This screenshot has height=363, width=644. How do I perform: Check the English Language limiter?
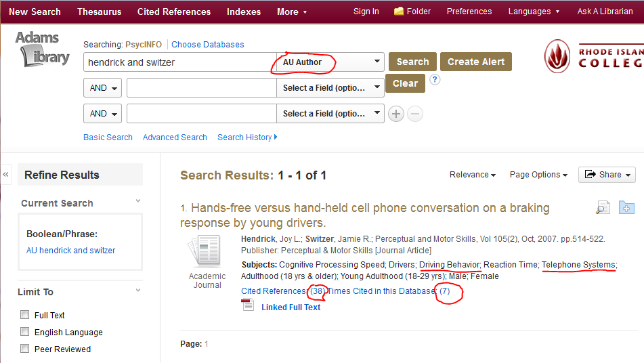pos(25,332)
